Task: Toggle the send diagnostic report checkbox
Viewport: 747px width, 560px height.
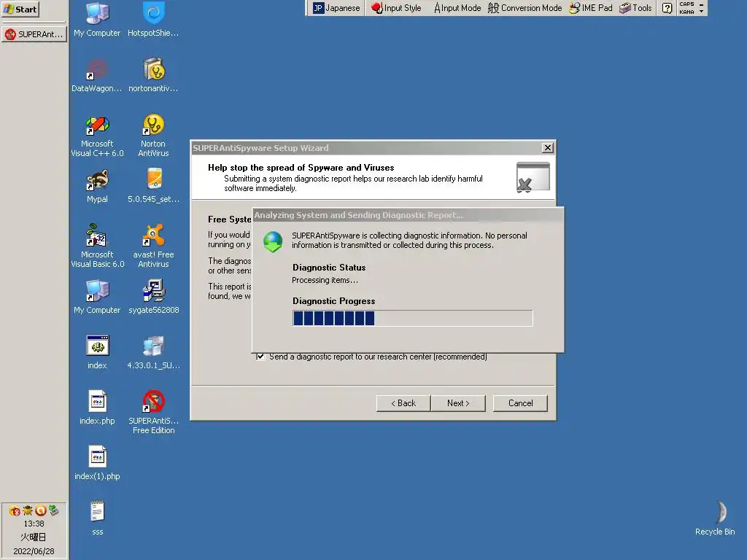Action: click(x=260, y=356)
